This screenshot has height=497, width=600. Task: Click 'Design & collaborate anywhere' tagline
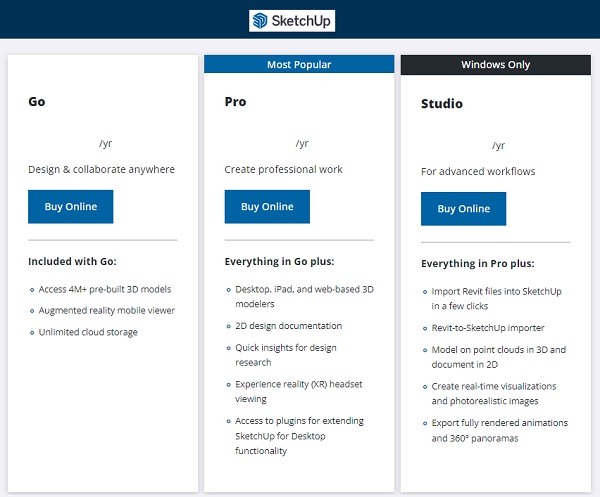[101, 169]
